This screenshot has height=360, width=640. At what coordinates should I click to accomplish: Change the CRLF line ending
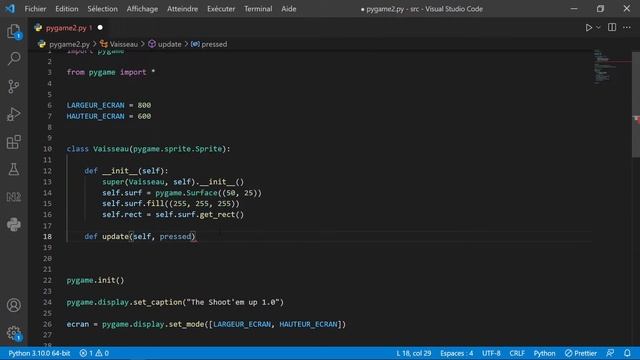[x=517, y=353]
